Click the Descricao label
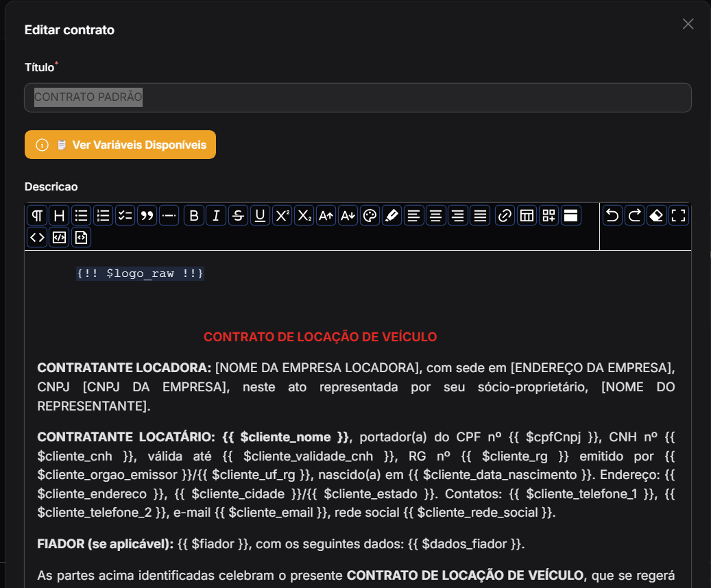This screenshot has height=588, width=711. pyautogui.click(x=51, y=187)
